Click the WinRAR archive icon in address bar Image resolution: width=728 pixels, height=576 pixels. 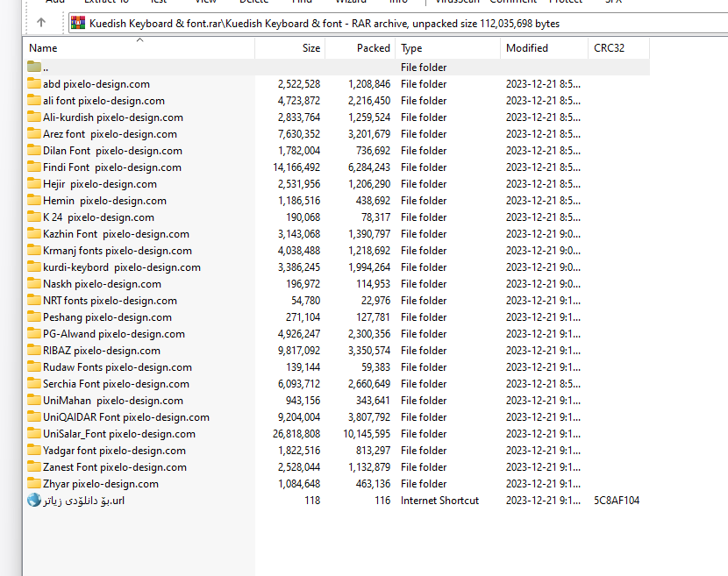click(78, 23)
